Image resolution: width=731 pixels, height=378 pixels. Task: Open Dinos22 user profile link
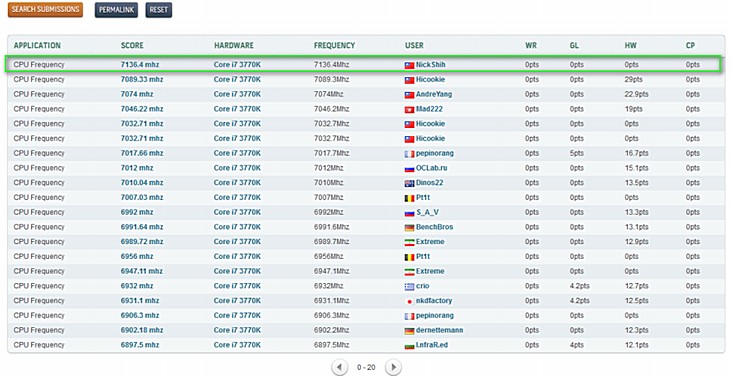coord(430,183)
